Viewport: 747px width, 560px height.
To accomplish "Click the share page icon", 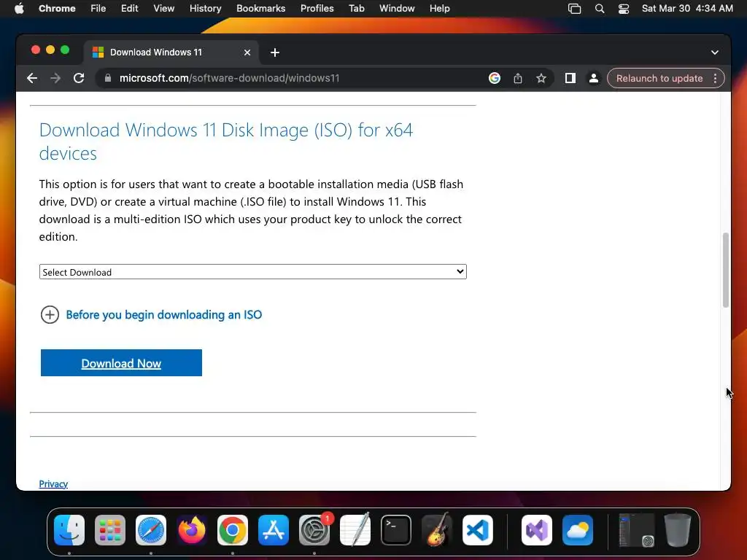I will pyautogui.click(x=518, y=78).
